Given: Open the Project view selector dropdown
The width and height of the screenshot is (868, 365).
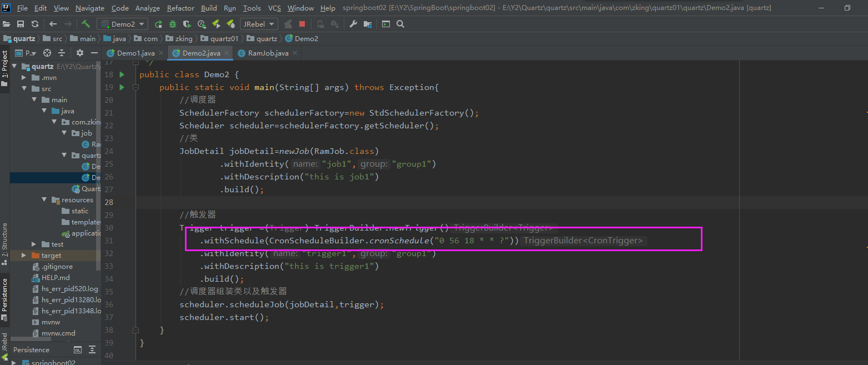Looking at the screenshot, I should click(25, 53).
